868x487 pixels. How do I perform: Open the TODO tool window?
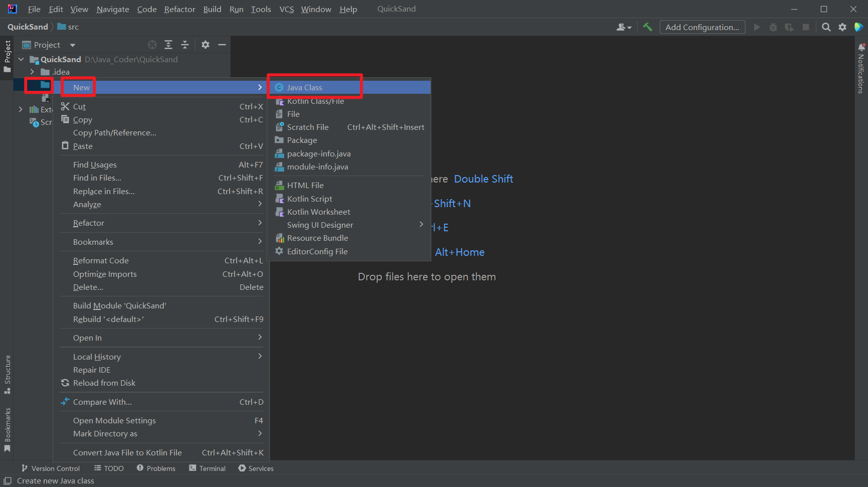point(109,468)
